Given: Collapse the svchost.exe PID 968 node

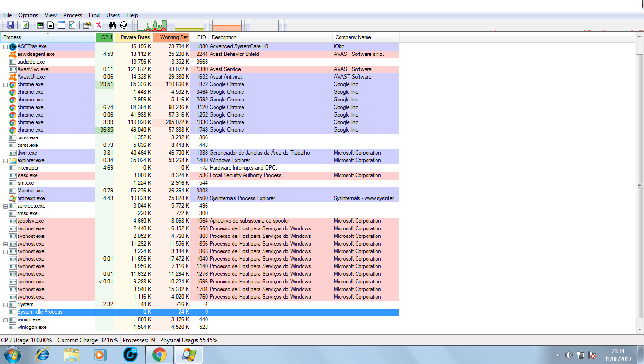Looking at the screenshot, I should [5, 251].
